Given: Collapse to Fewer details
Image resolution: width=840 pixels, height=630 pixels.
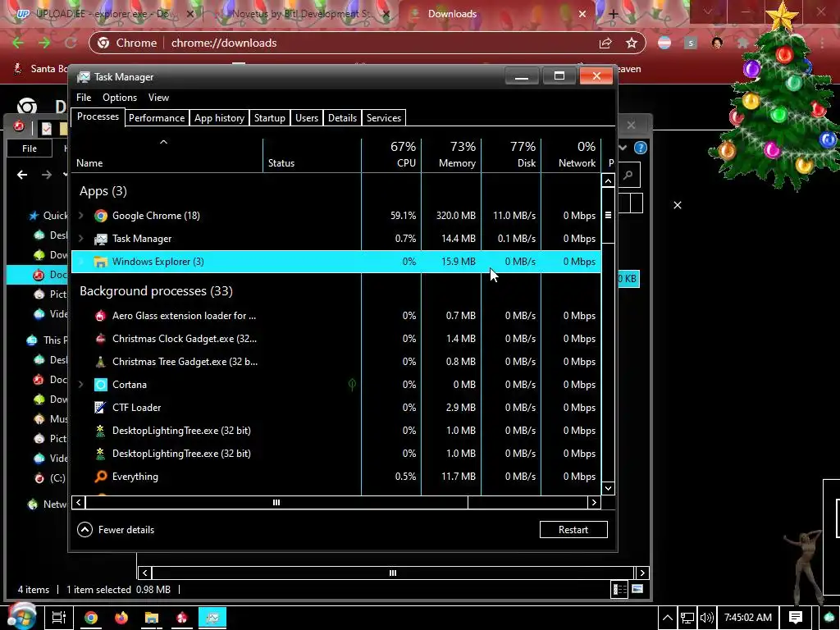Looking at the screenshot, I should [x=116, y=530].
